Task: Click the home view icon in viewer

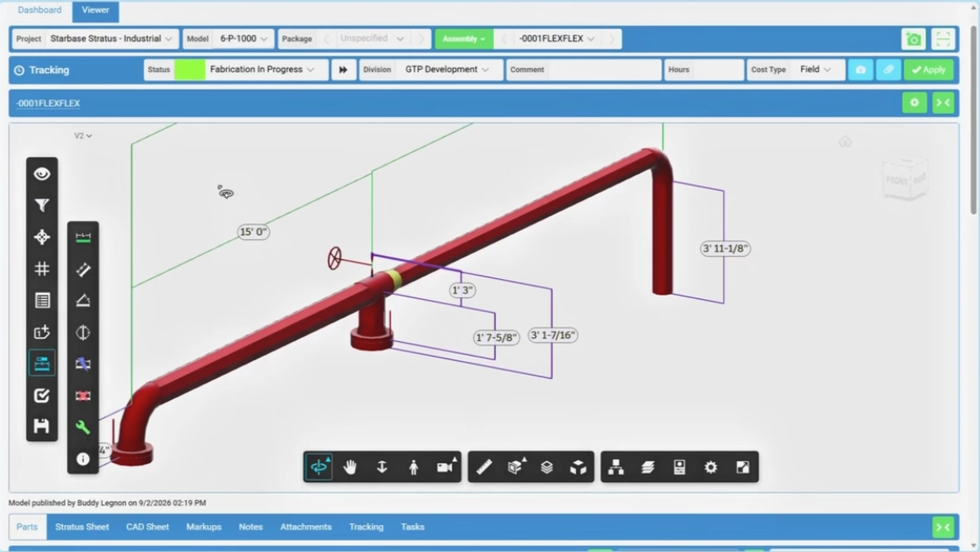Action: (x=845, y=142)
